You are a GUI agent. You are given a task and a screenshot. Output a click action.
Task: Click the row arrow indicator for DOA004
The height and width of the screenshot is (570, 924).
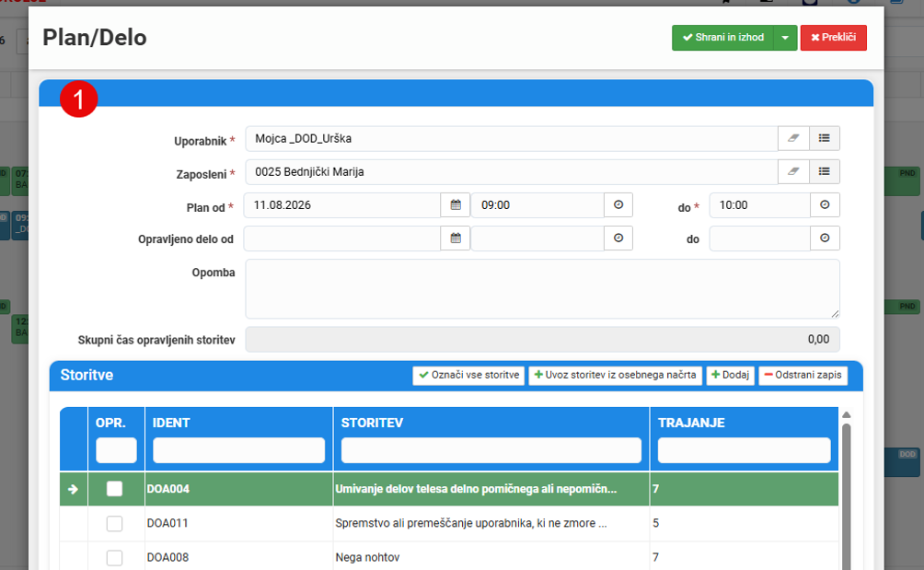pyautogui.click(x=73, y=489)
